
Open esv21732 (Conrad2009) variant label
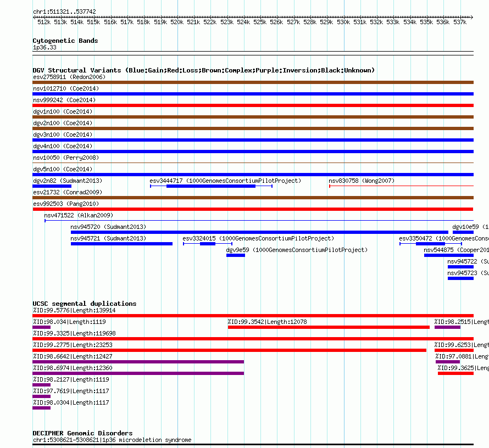(68, 192)
